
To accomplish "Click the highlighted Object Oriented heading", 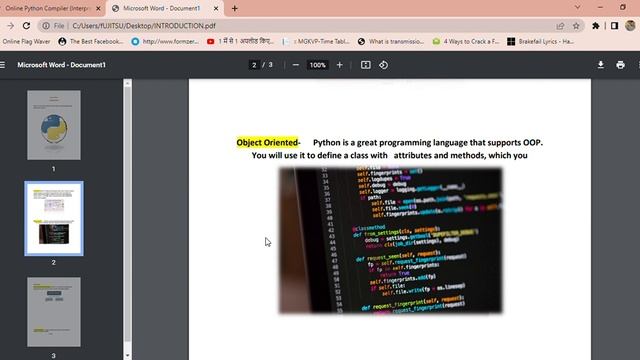I will coord(267,142).
